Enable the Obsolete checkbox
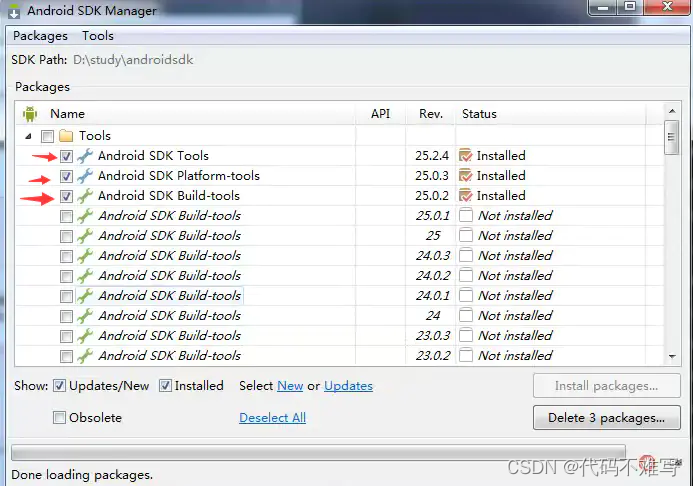This screenshot has width=693, height=486. pyautogui.click(x=59, y=418)
